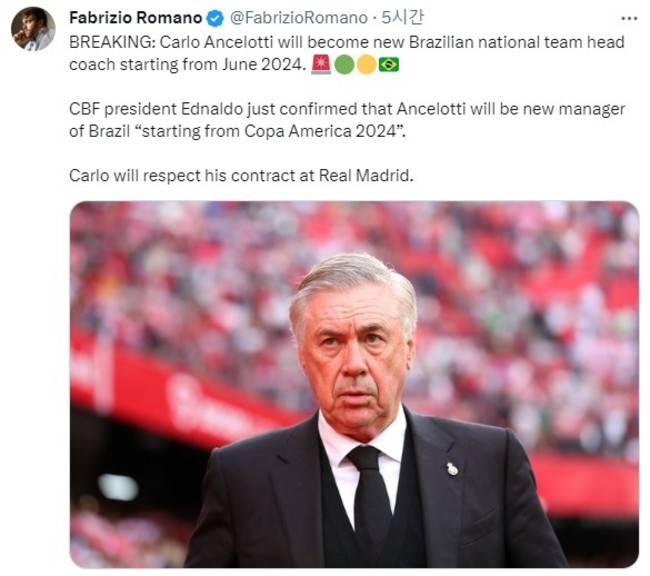Click Fabrizio Romano's profile avatar
Viewport: 650px width, 576px height.
coord(33,28)
